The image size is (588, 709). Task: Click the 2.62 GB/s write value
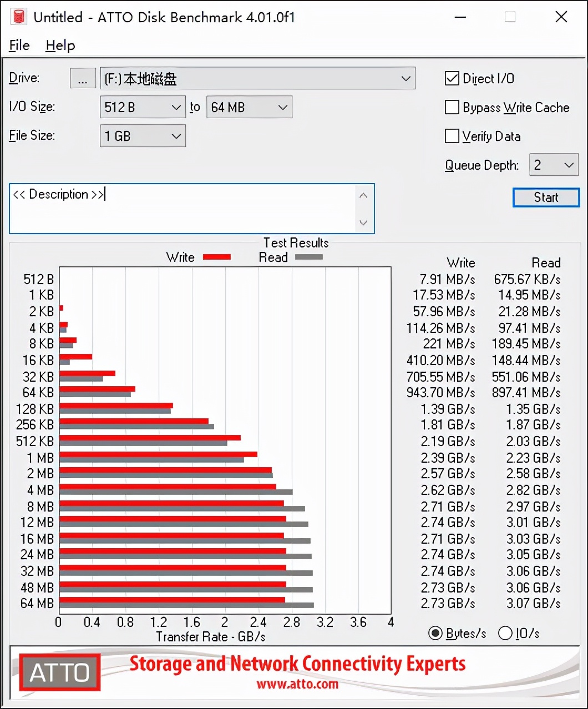[x=448, y=490]
